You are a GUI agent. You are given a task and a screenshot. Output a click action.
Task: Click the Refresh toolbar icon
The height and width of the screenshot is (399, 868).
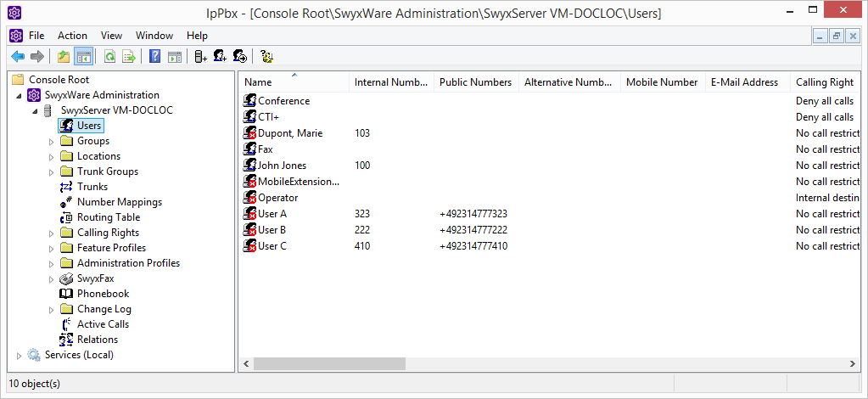(109, 57)
